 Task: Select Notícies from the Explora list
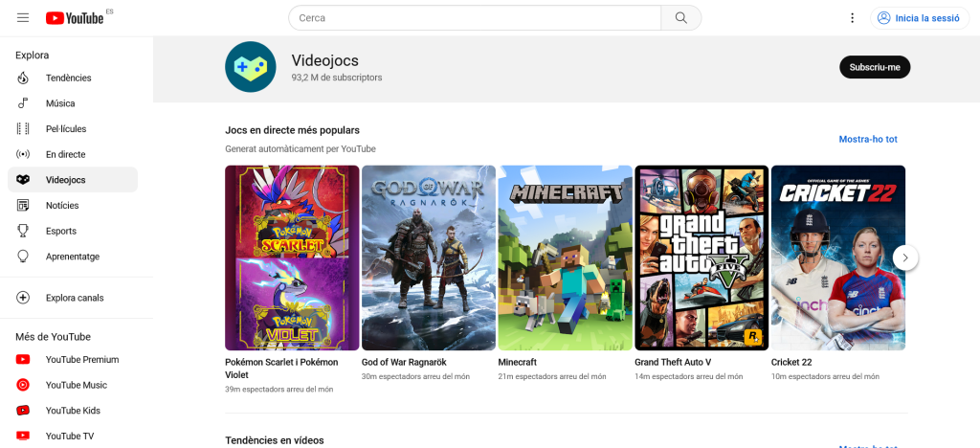(x=62, y=206)
